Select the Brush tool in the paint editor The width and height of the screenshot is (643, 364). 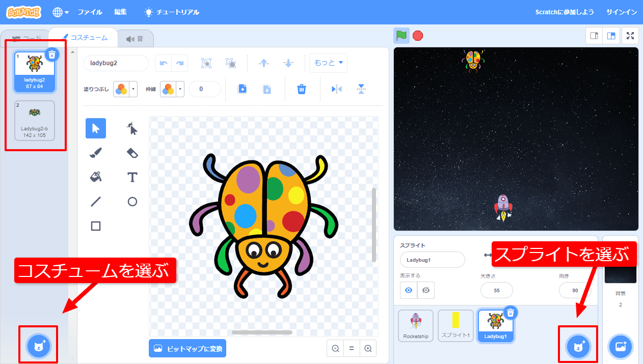pos(95,153)
